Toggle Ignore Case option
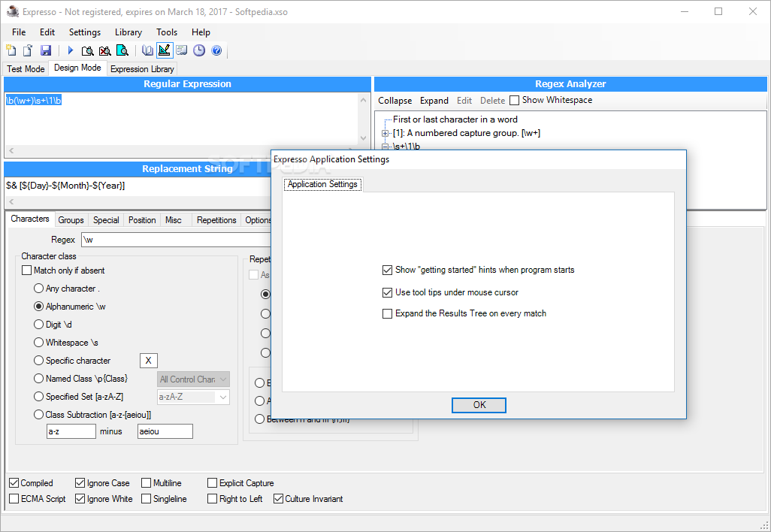The height and width of the screenshot is (532, 771). click(x=80, y=483)
